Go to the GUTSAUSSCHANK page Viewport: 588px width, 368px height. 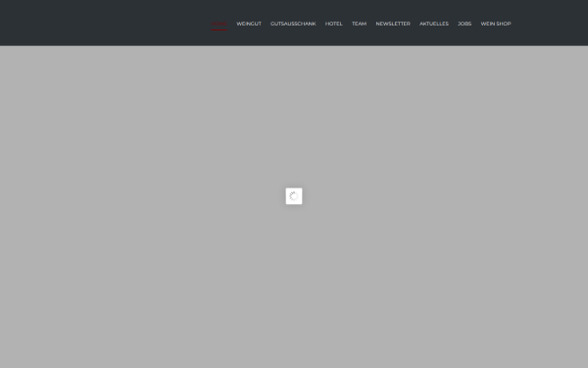pos(293,24)
